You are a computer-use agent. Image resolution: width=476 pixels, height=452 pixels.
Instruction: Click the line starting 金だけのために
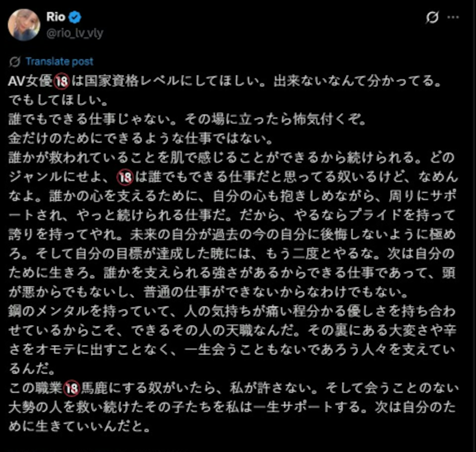[141, 139]
